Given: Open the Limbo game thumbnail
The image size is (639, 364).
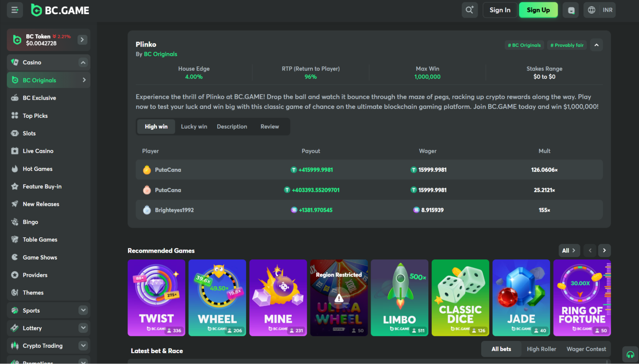Looking at the screenshot, I should click(399, 298).
